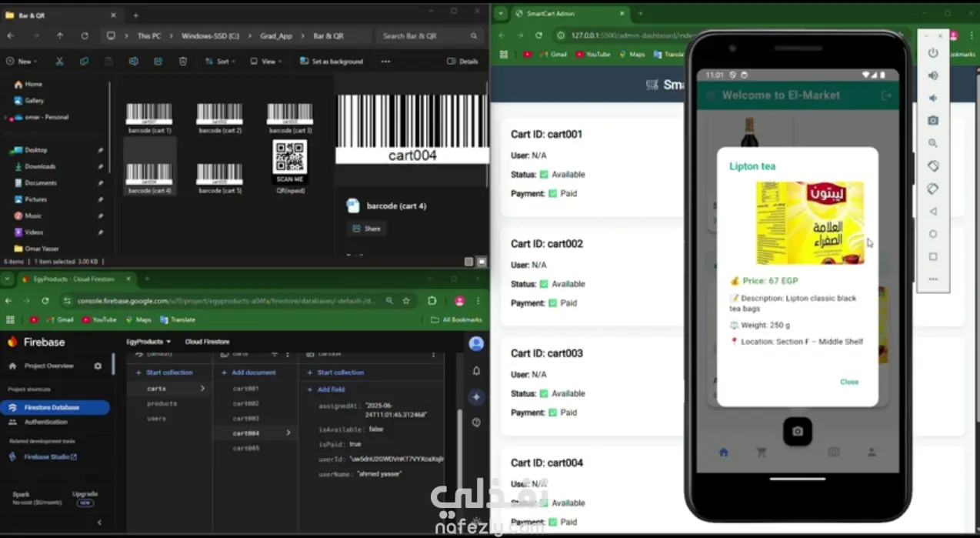
Task: Tap the home icon in phone bottom navigation
Action: 723,453
